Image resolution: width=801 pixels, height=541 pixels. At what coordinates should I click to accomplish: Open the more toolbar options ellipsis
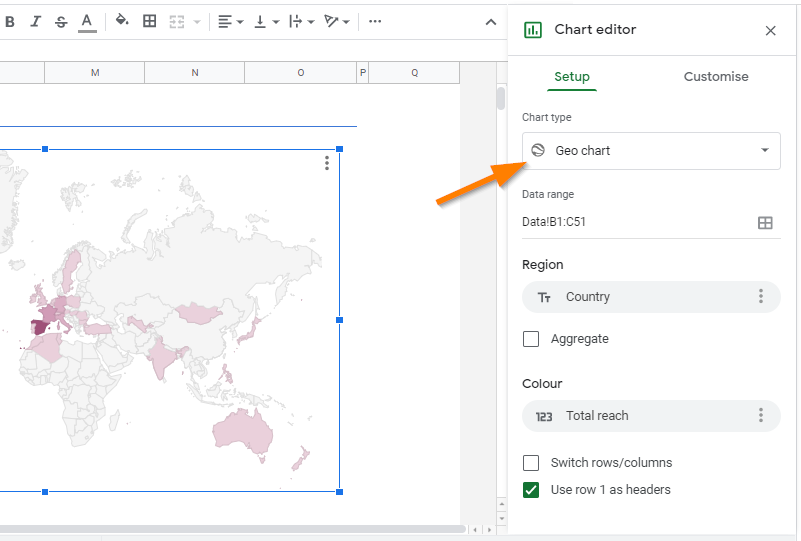click(375, 21)
